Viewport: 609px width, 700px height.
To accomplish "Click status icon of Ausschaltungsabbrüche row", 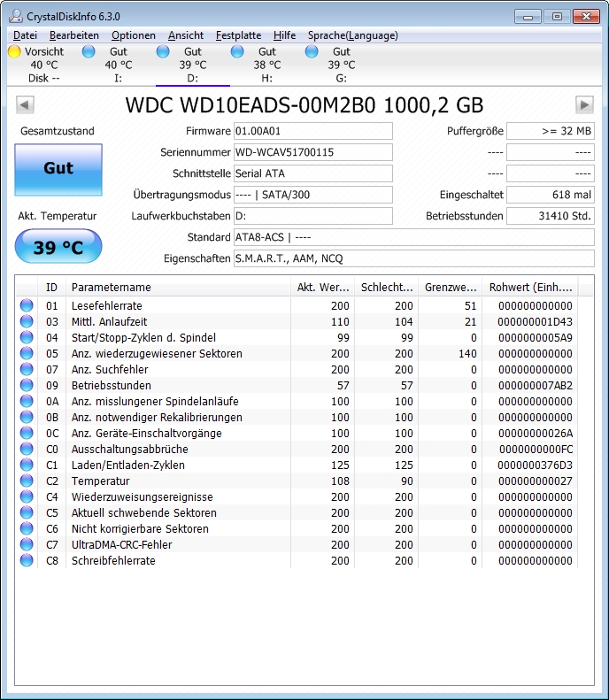I will click(27, 449).
